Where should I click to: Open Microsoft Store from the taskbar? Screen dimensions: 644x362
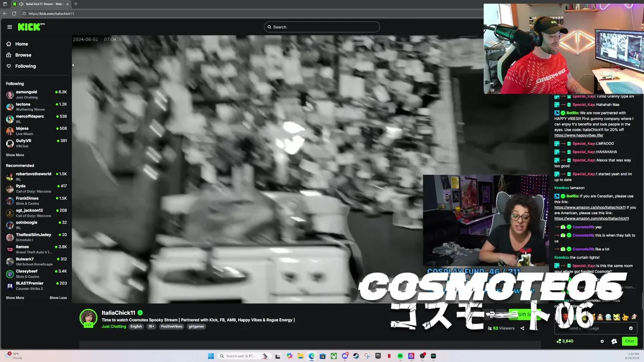(323, 356)
